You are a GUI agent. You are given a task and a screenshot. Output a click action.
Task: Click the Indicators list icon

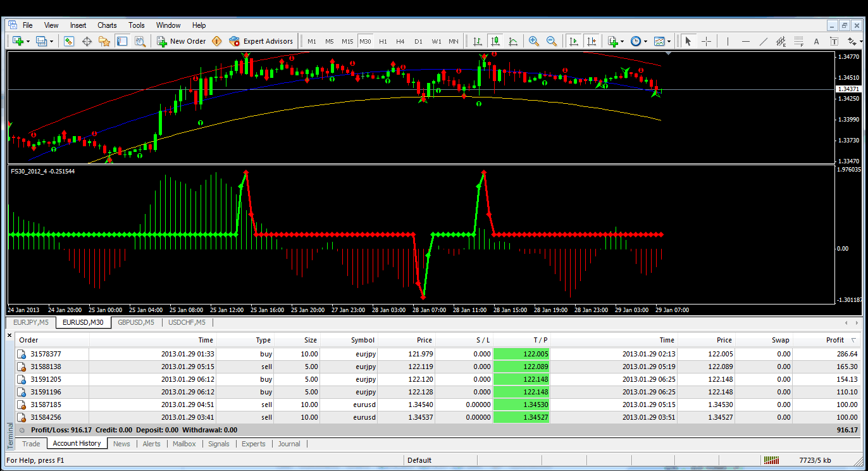[612, 41]
